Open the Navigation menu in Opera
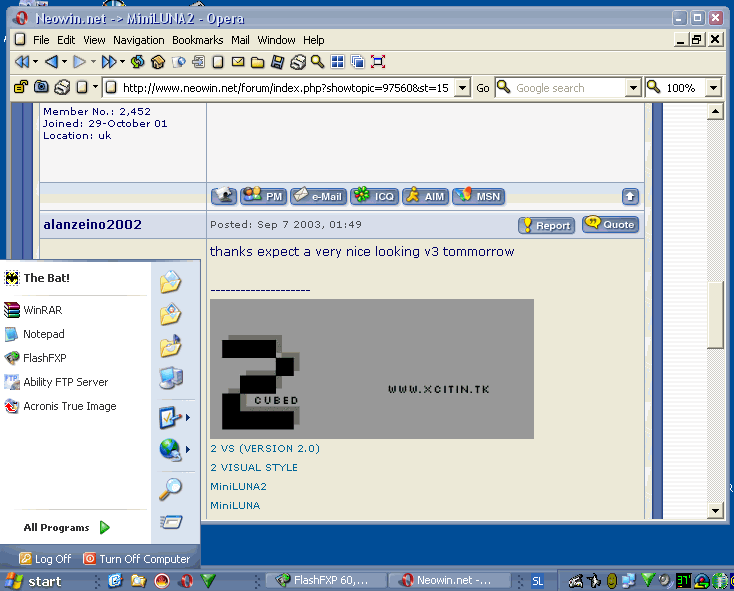The height and width of the screenshot is (591, 734). (x=138, y=40)
